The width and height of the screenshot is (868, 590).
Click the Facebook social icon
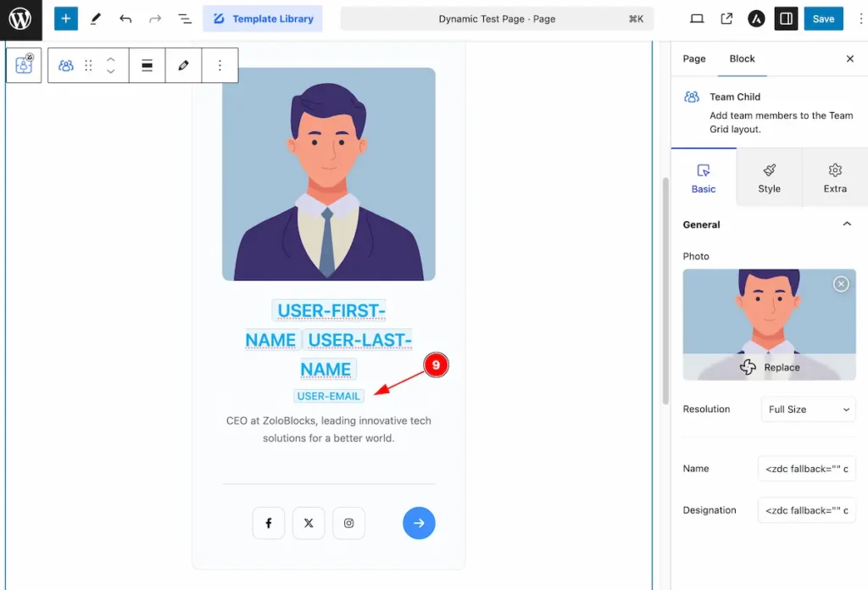pyautogui.click(x=269, y=523)
